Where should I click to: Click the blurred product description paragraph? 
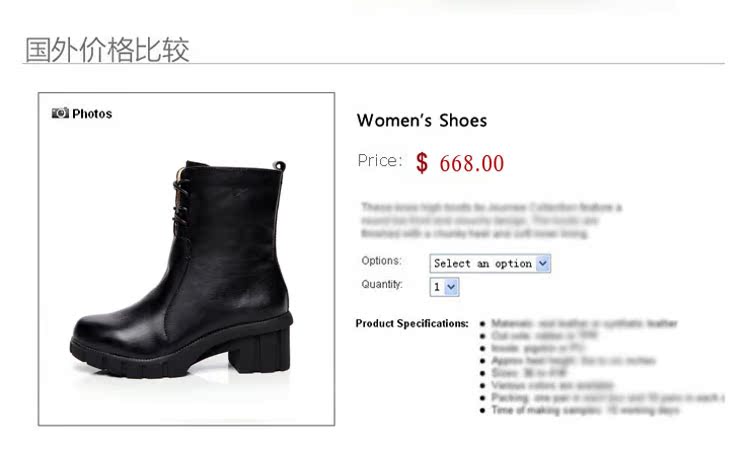point(491,220)
